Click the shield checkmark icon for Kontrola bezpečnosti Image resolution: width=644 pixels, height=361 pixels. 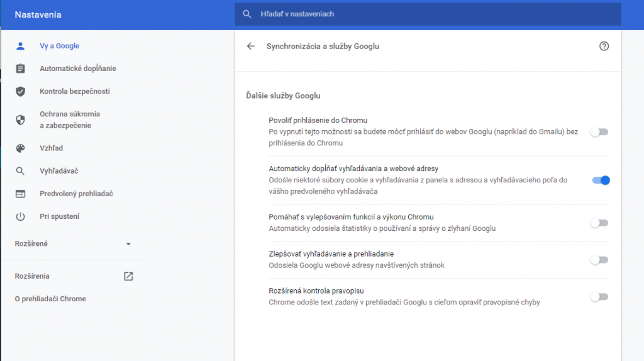pos(20,91)
